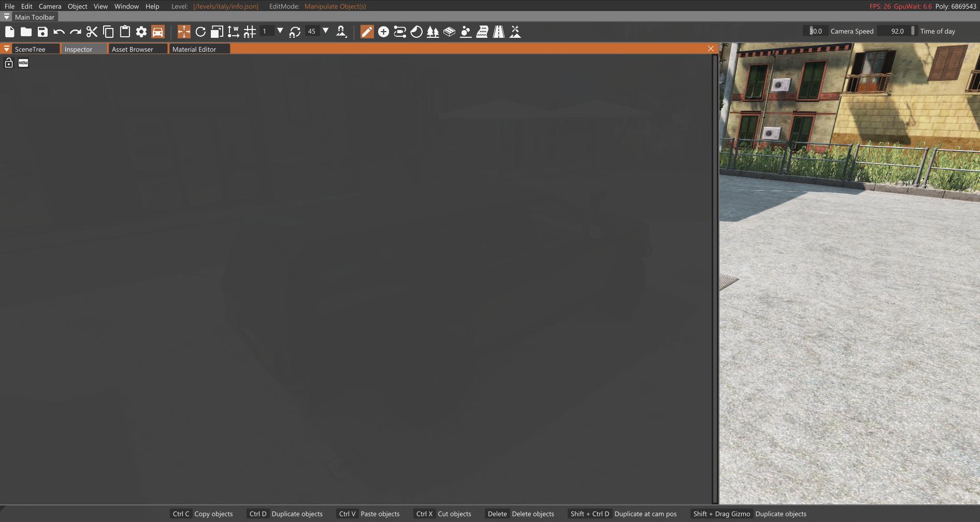Open the Camera menu
980x522 pixels.
pyautogui.click(x=50, y=6)
